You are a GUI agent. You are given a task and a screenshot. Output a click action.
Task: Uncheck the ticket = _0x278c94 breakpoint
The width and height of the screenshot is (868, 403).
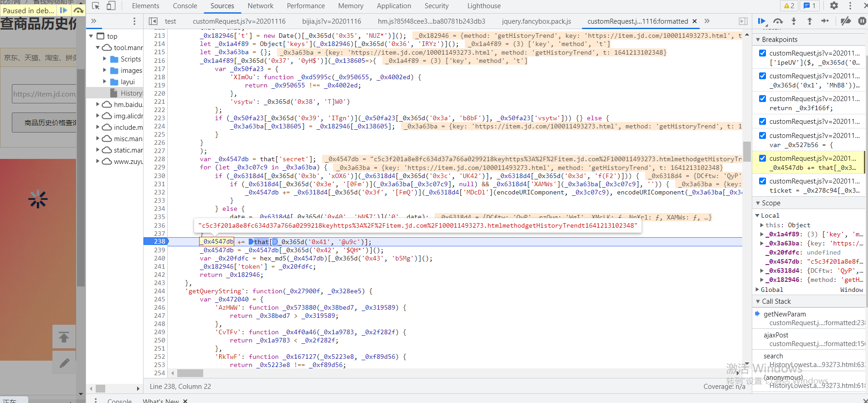[762, 181]
